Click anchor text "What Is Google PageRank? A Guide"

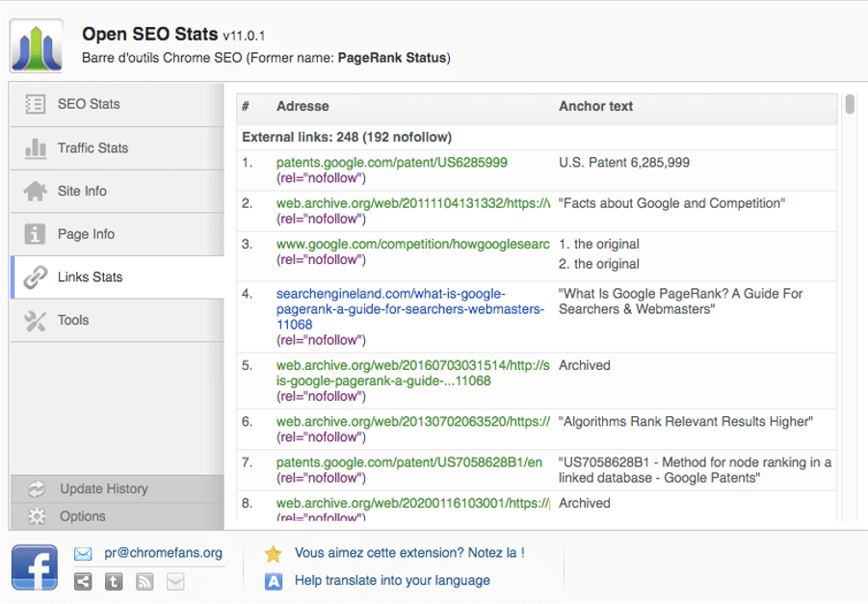[x=680, y=302]
